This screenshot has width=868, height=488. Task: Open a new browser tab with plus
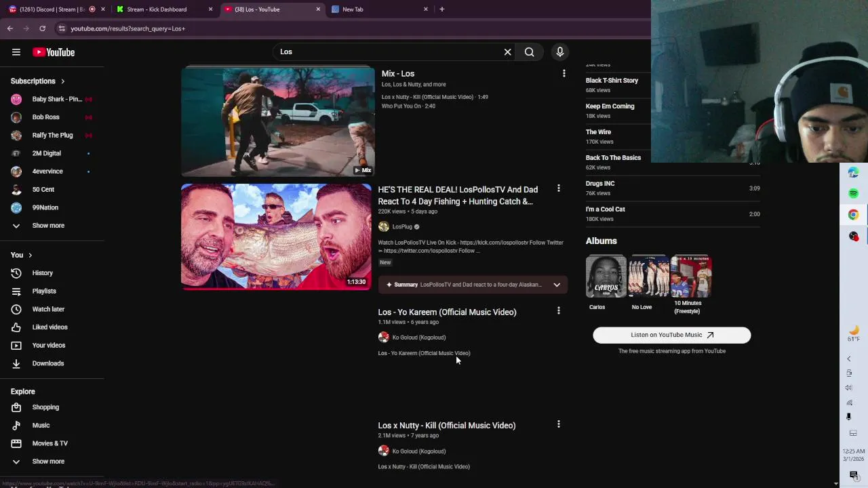(442, 9)
